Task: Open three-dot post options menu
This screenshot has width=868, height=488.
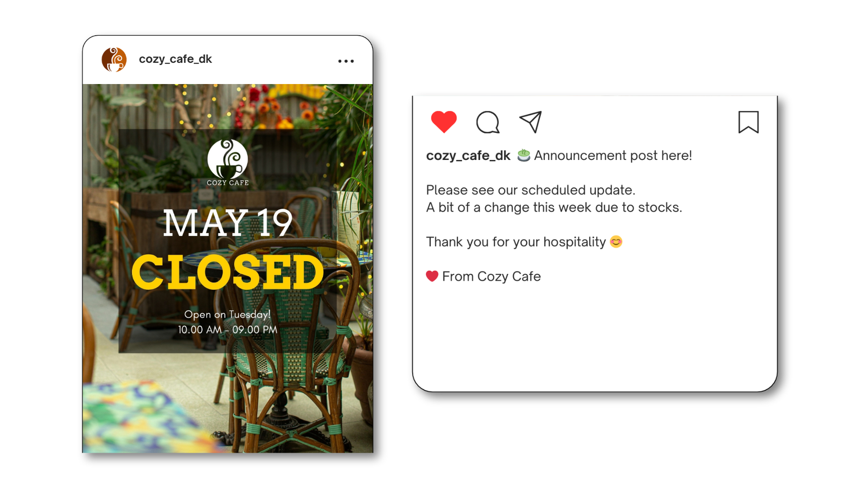Action: click(346, 61)
